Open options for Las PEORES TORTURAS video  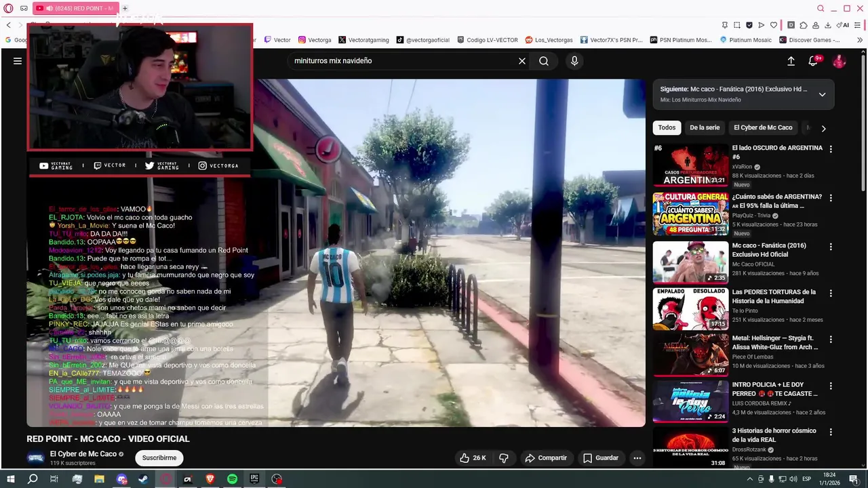pos(831,293)
